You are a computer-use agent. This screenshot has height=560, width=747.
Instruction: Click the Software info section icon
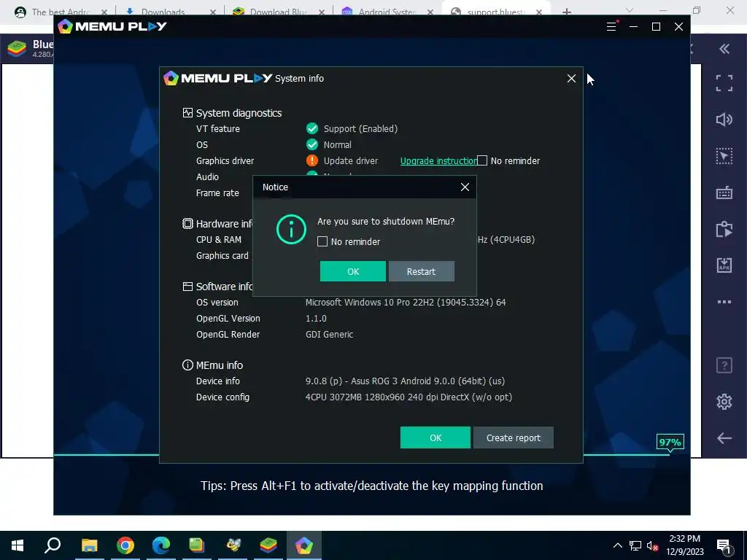click(x=187, y=286)
